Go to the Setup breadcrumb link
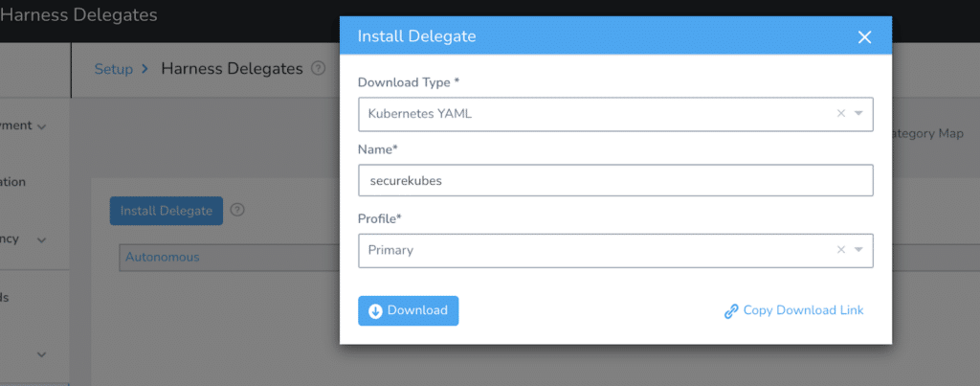This screenshot has width=980, height=386. [x=113, y=69]
